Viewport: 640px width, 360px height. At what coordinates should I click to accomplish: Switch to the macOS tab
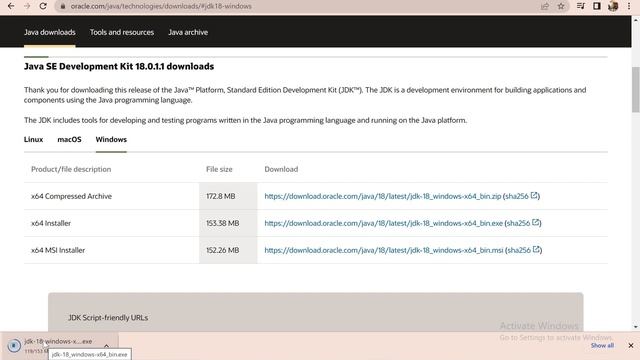69,140
